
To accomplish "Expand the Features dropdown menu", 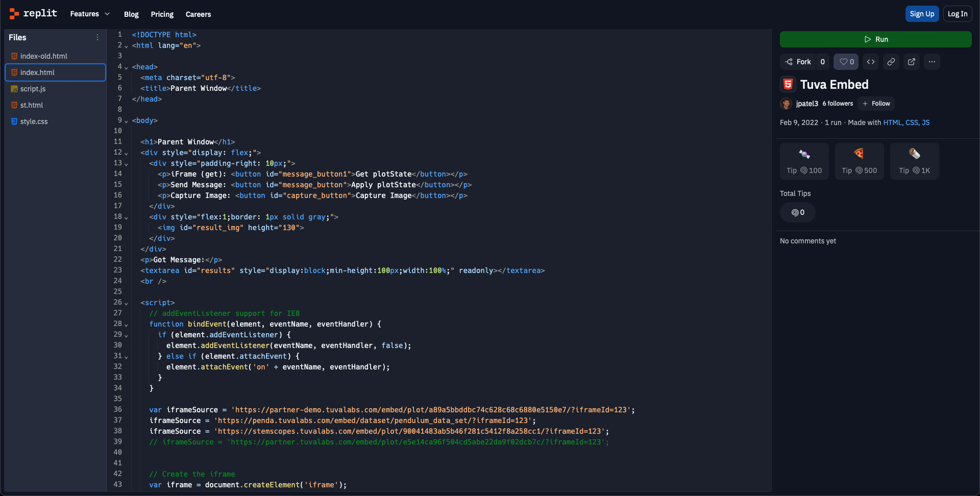I will tap(90, 14).
